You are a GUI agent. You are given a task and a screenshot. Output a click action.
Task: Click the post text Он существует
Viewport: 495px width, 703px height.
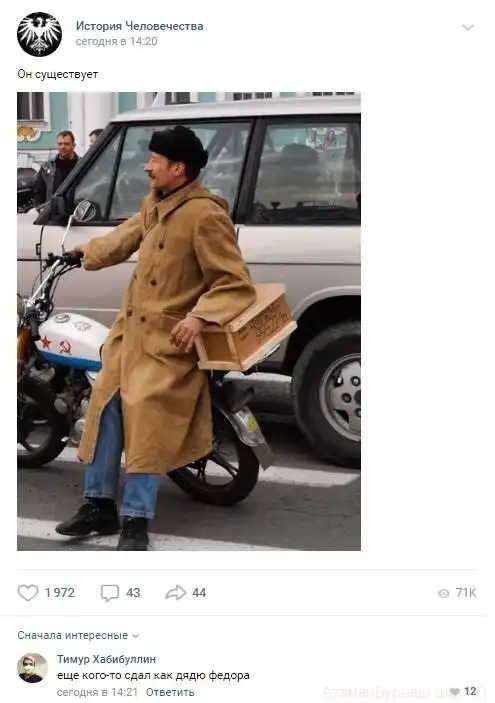pyautogui.click(x=58, y=74)
